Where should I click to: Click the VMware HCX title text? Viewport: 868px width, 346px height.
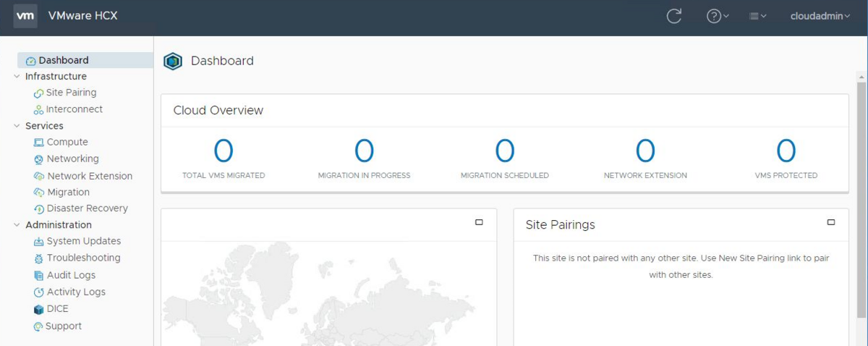click(x=82, y=16)
